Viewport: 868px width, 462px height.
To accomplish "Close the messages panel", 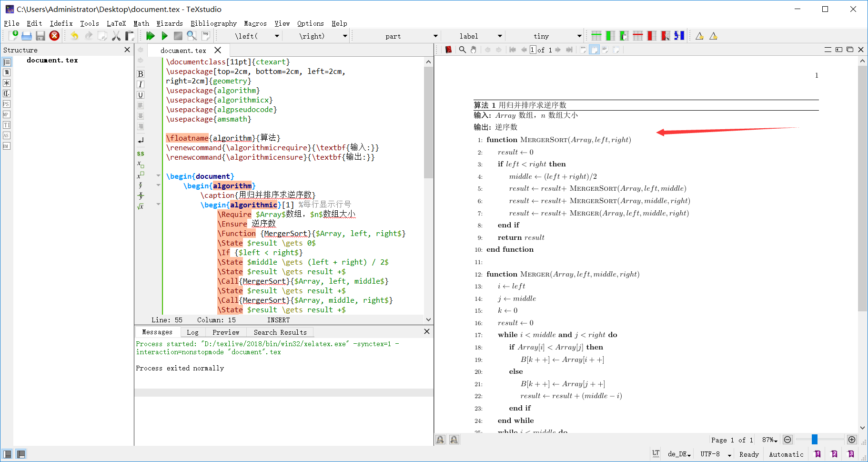I will click(427, 331).
